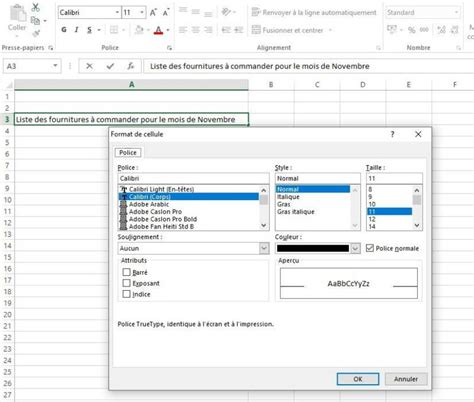This screenshot has width=474, height=402.
Task: Confirm the dialog with OK
Action: click(358, 379)
